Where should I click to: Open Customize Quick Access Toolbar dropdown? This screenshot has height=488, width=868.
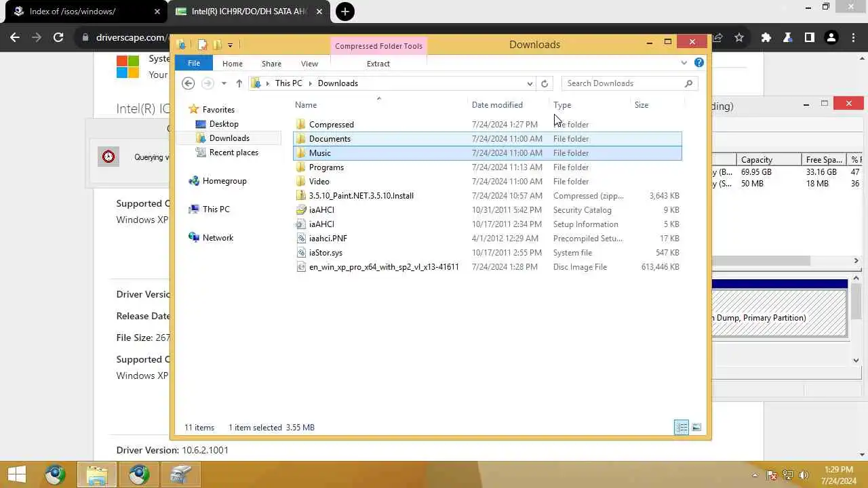coord(230,45)
